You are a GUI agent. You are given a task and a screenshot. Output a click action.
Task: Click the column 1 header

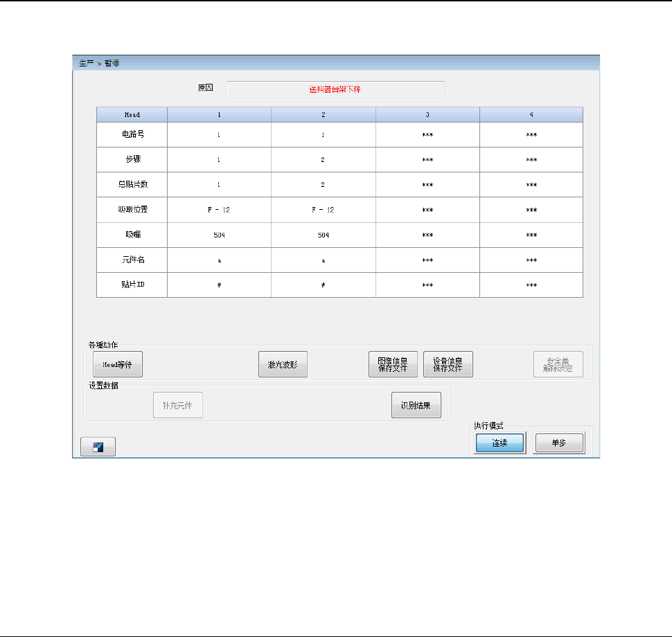point(219,115)
